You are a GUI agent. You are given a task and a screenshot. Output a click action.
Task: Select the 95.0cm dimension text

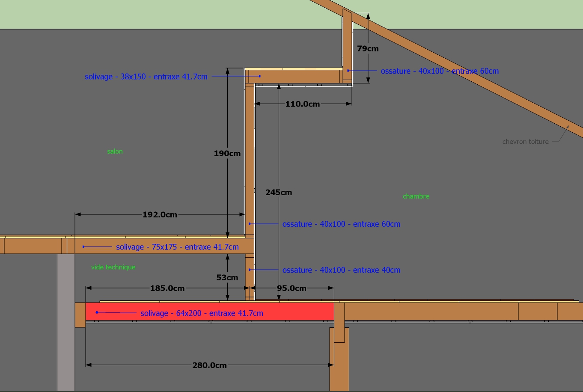pyautogui.click(x=291, y=288)
